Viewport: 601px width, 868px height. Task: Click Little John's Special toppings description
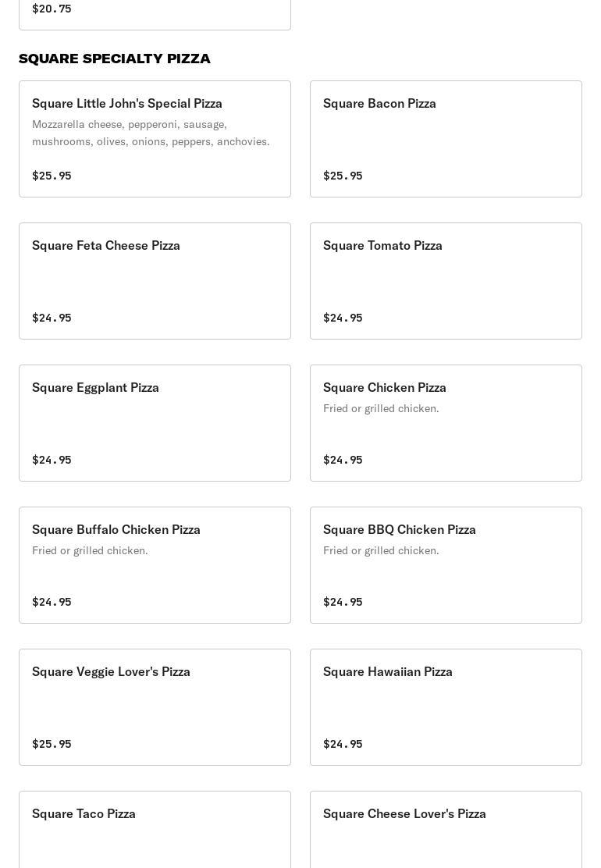[151, 133]
